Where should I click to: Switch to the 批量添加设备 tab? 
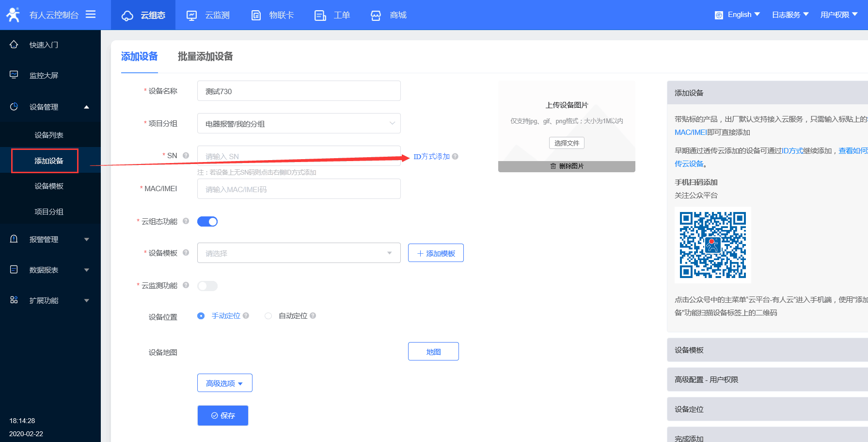pyautogui.click(x=205, y=57)
